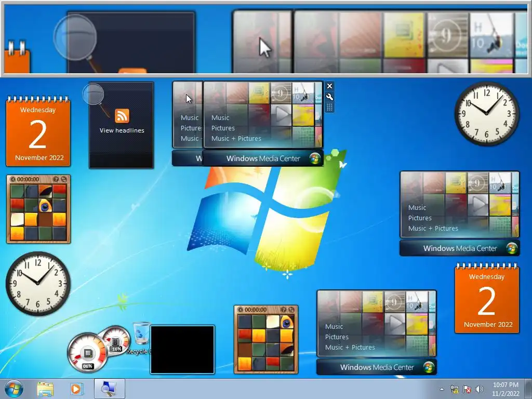Choose Music in the topmost Media Center gadget
Screen dimensions: 532x399
tap(220, 118)
